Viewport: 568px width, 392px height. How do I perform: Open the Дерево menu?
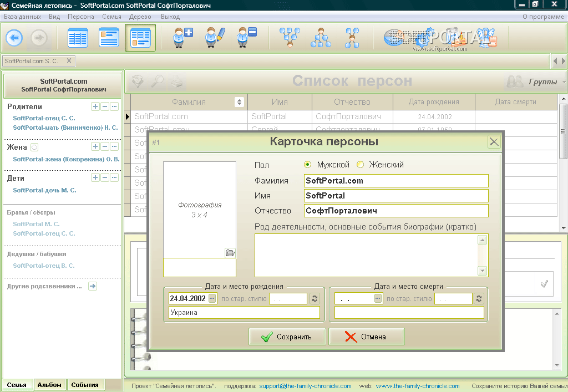(x=140, y=17)
